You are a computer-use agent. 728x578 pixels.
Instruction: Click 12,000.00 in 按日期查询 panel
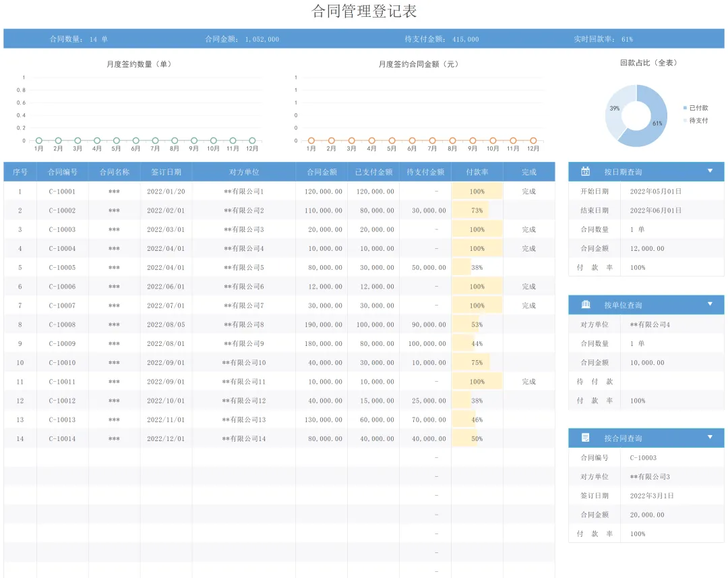[646, 249]
